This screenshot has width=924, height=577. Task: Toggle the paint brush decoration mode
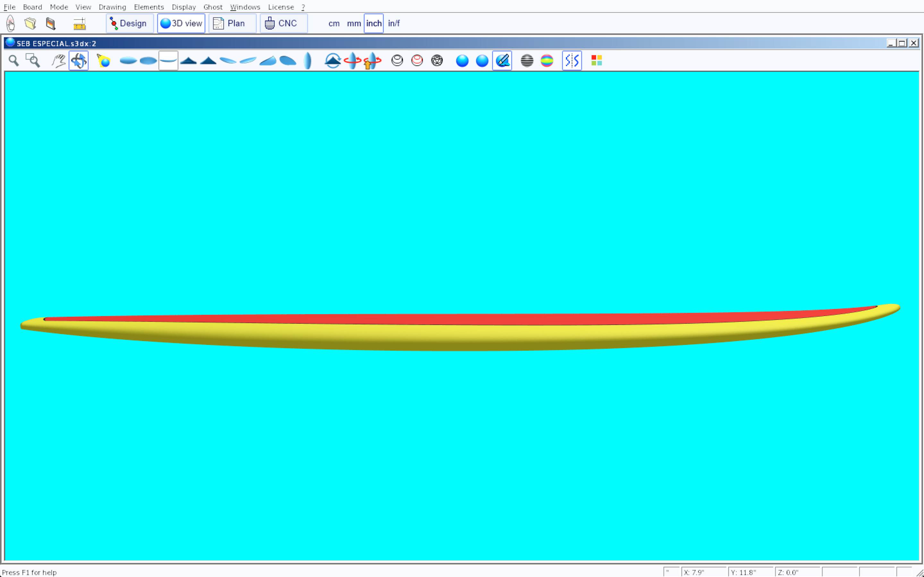[502, 61]
